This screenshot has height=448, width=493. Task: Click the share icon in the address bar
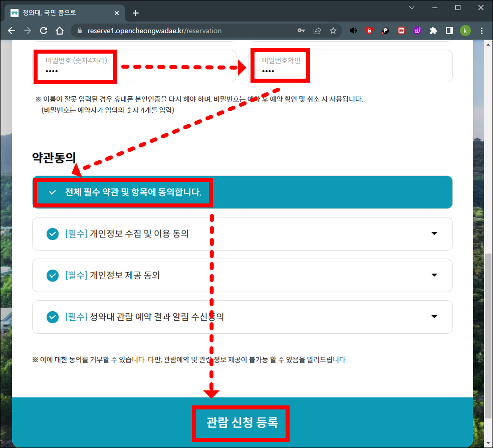pos(317,31)
